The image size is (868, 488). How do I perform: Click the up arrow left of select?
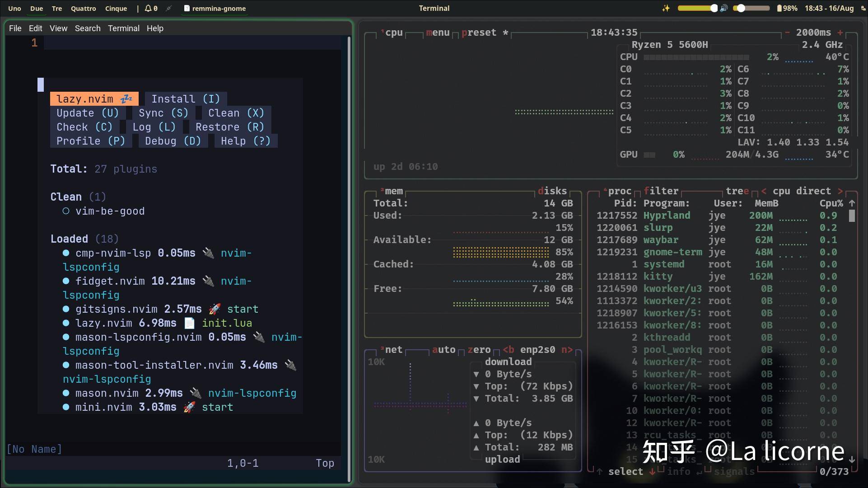(x=599, y=471)
